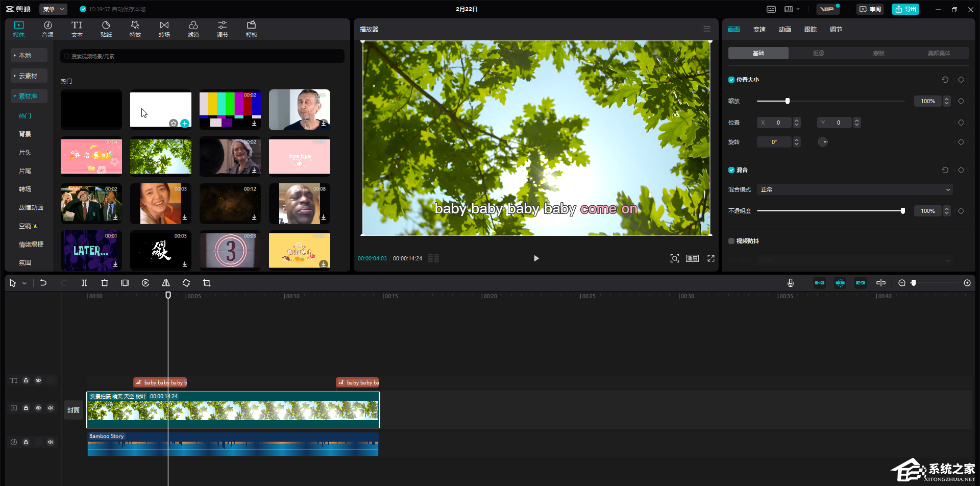Image resolution: width=980 pixels, height=486 pixels.
Task: Click the delete trash icon in timeline toolbar
Action: (105, 283)
